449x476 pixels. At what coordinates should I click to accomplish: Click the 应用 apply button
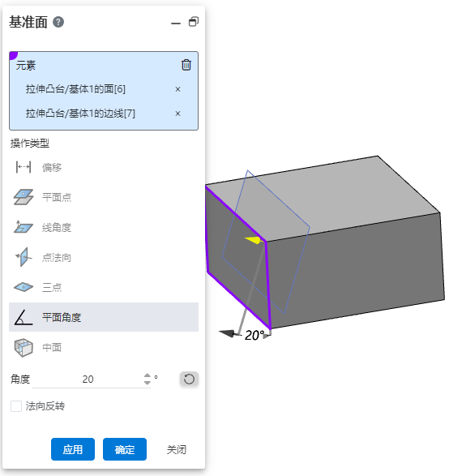tap(73, 449)
